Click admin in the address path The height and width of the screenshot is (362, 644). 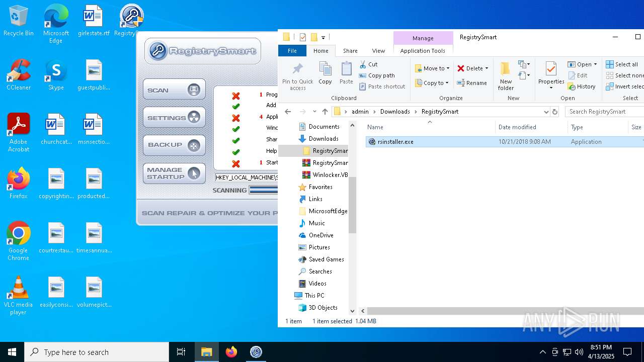(360, 112)
